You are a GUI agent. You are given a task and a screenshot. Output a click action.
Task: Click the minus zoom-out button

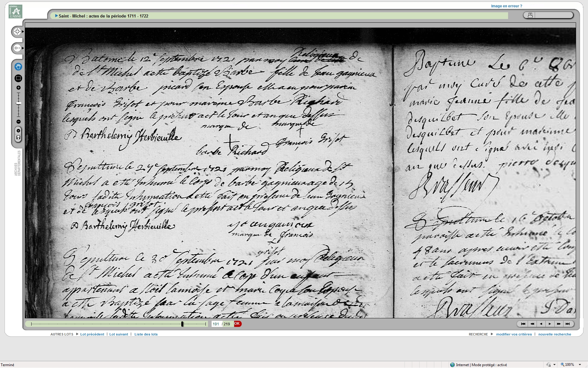pyautogui.click(x=18, y=122)
